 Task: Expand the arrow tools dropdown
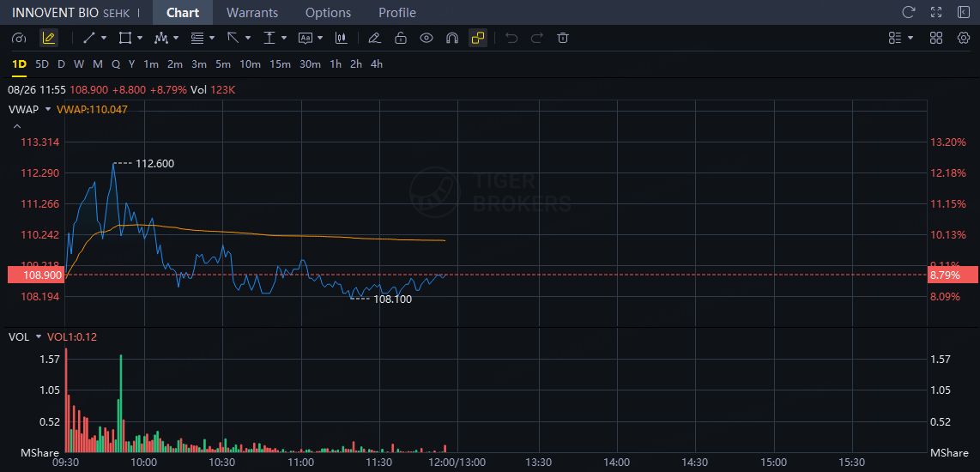(248, 38)
